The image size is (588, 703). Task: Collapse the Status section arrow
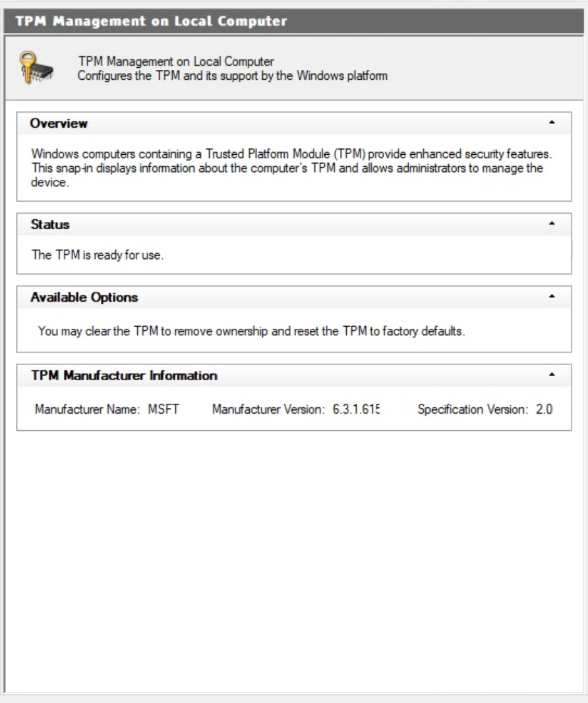click(x=552, y=223)
